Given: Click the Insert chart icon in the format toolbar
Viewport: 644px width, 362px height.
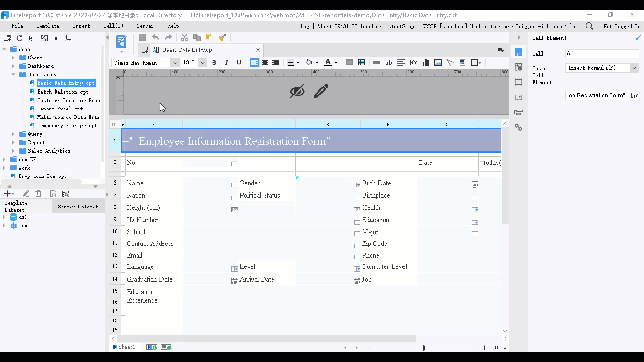Looking at the screenshot, I should [x=426, y=63].
